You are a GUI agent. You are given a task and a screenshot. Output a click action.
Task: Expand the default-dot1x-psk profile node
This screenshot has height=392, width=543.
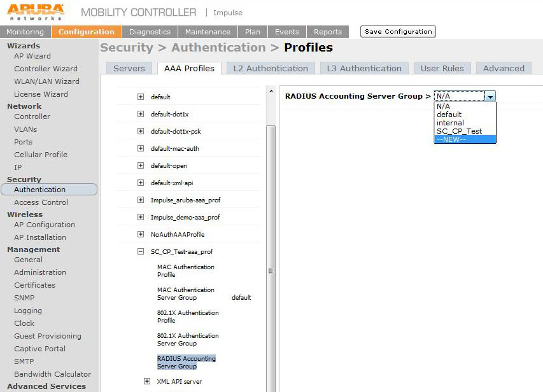141,131
